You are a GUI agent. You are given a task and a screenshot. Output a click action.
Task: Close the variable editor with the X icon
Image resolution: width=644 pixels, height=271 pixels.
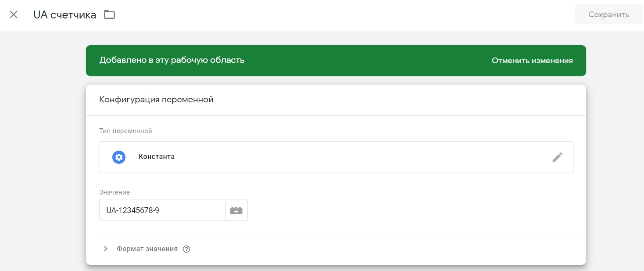[x=13, y=14]
